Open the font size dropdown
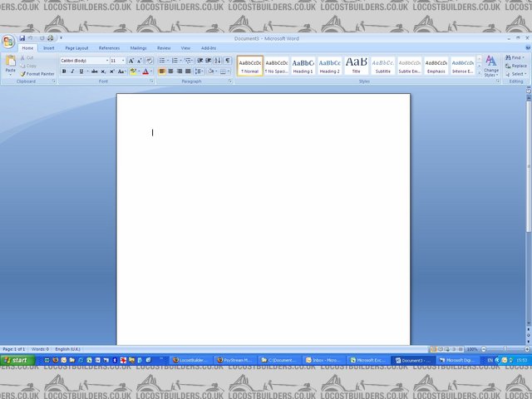Screen dimensions: 532x399 click(124, 61)
